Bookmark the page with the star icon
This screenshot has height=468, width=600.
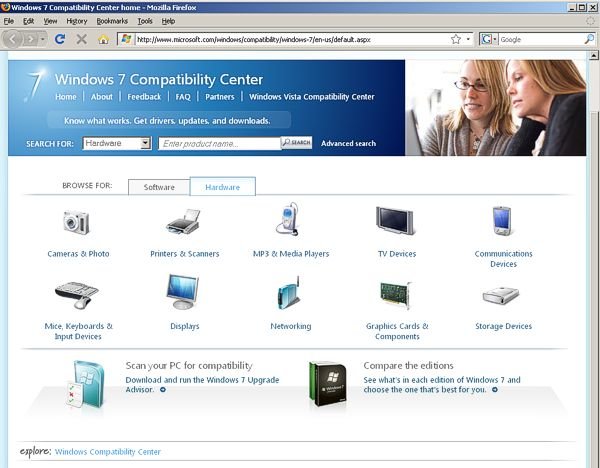pyautogui.click(x=456, y=39)
